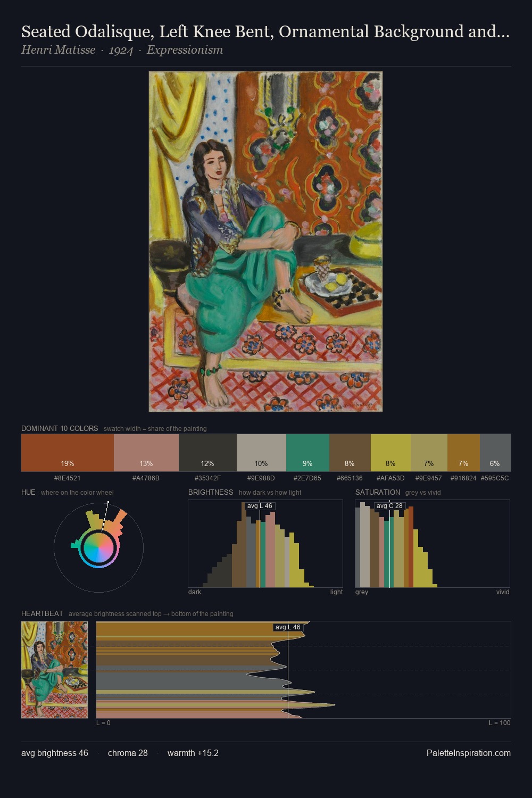Click the #9E988D hex code label
Screen dimensions: 532x798
coord(261,478)
